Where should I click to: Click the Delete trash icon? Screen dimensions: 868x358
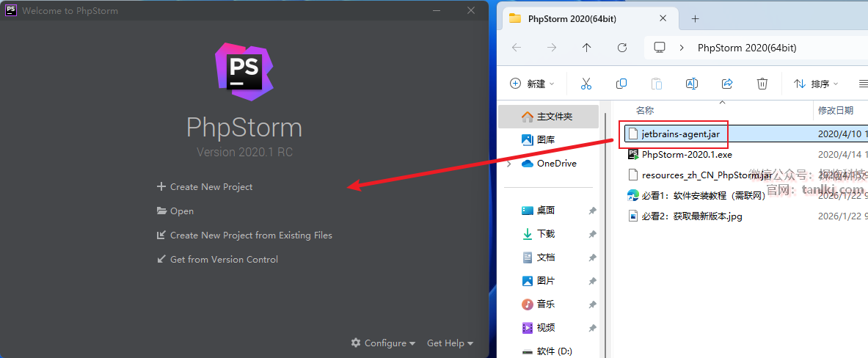coord(762,84)
